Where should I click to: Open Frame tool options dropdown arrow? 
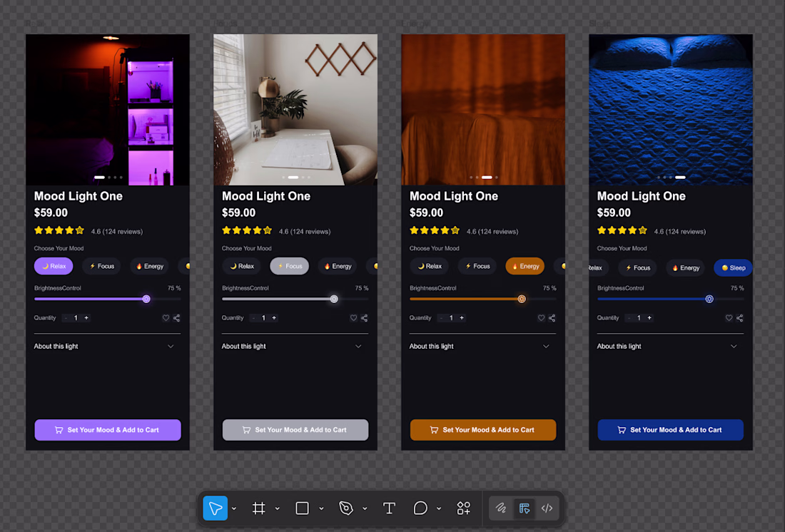pyautogui.click(x=278, y=508)
